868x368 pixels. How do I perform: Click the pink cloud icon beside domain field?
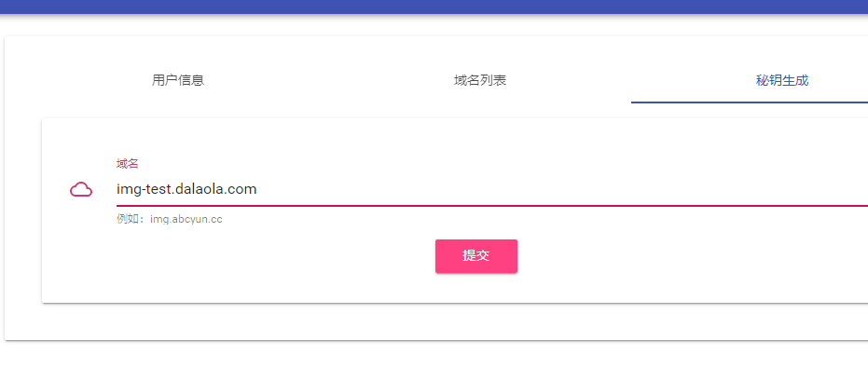point(81,190)
